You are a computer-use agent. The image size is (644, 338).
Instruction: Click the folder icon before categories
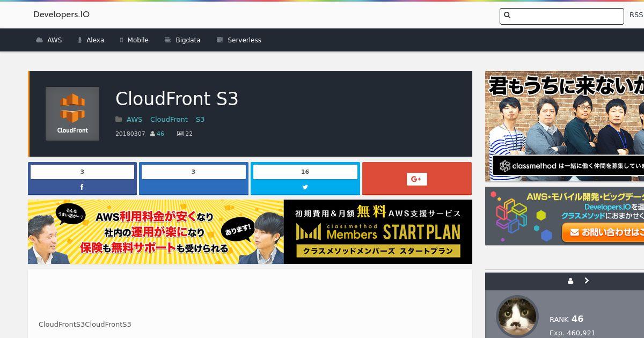[119, 119]
